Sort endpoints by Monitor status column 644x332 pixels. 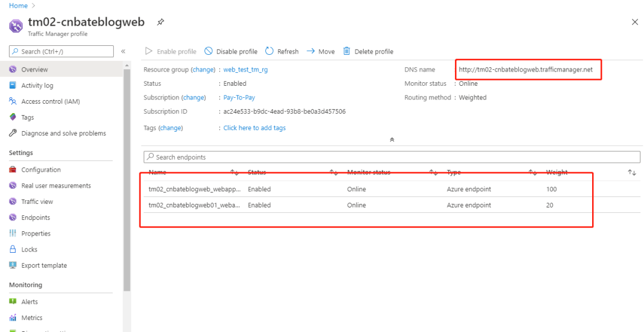coord(434,173)
